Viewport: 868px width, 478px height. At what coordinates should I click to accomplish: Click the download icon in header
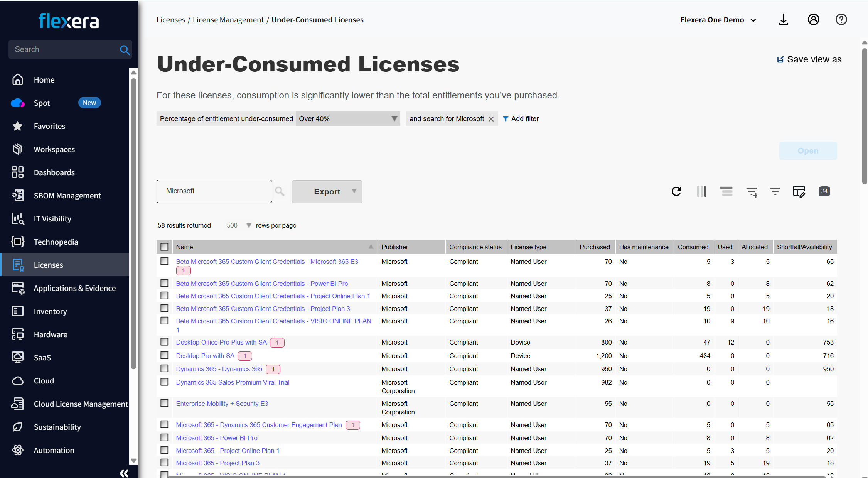(784, 20)
